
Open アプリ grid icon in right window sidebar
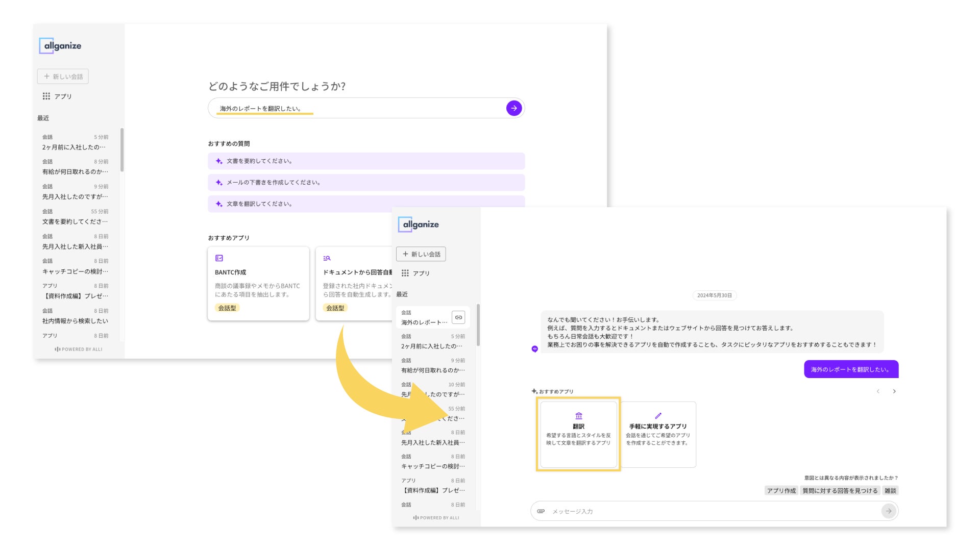(405, 273)
